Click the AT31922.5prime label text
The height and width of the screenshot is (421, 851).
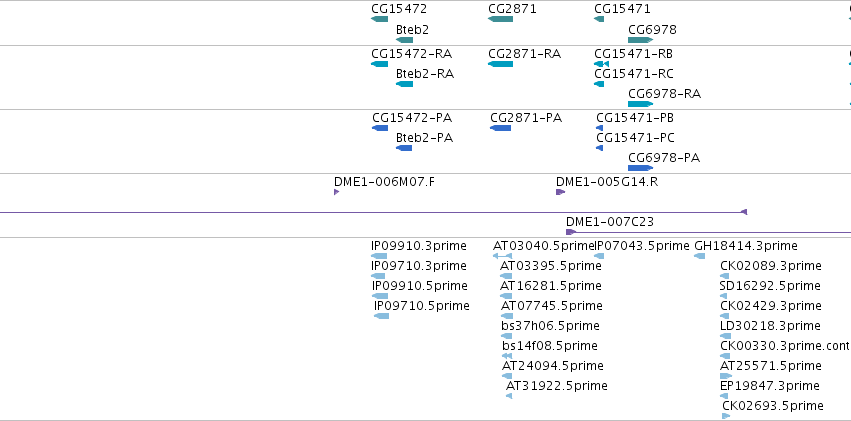557,386
